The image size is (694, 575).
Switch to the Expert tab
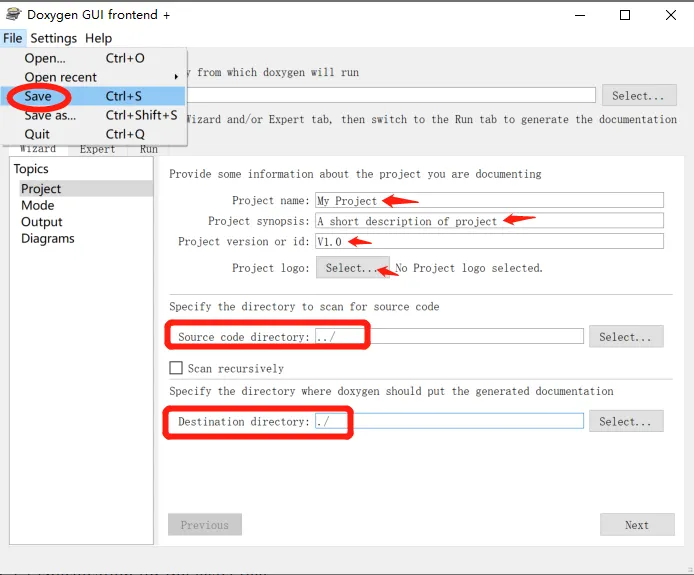coord(97,150)
